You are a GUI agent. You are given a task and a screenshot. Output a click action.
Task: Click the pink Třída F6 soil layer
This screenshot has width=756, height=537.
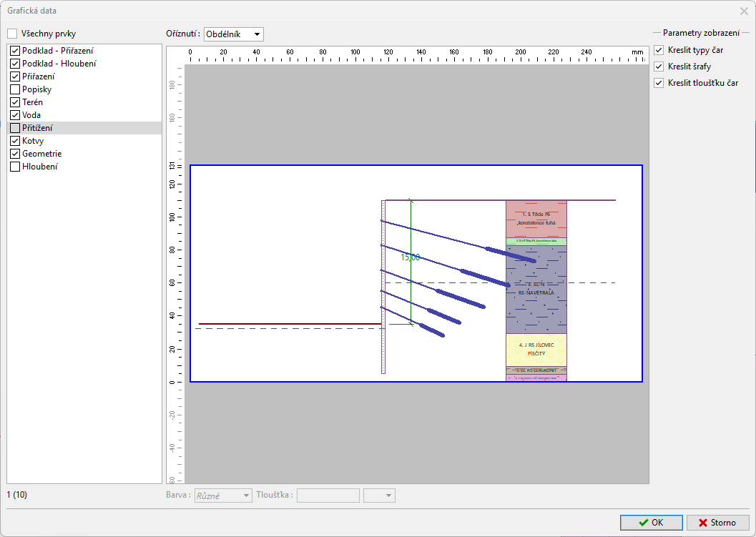(536, 218)
